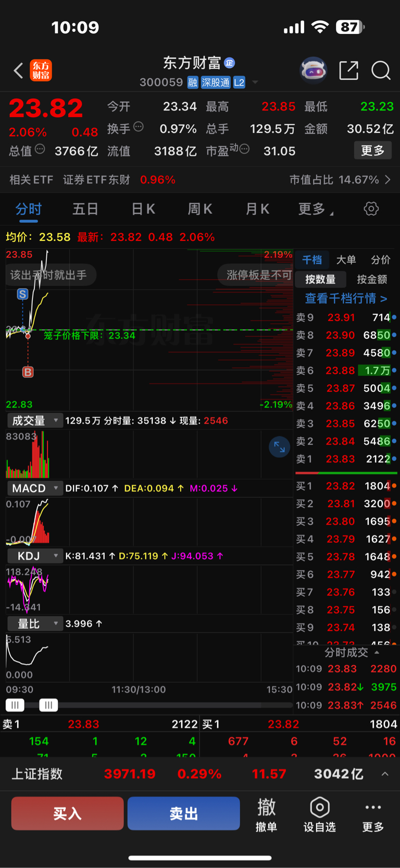
Task: Open chart settings hexagon icon
Action: pyautogui.click(x=371, y=209)
